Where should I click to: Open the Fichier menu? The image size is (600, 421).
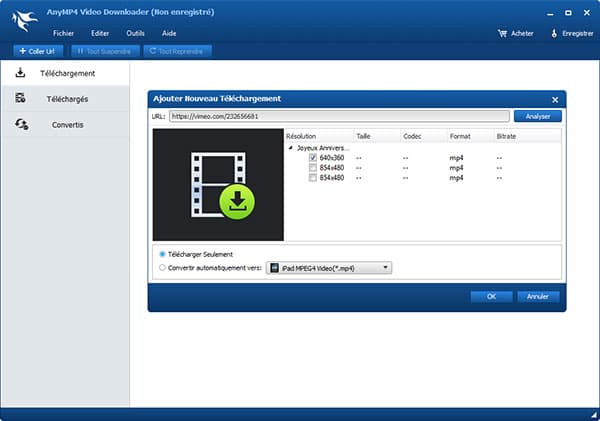click(x=64, y=33)
